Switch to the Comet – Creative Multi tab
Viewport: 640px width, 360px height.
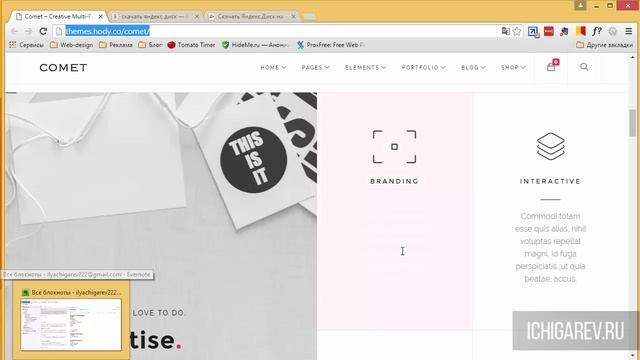57,16
